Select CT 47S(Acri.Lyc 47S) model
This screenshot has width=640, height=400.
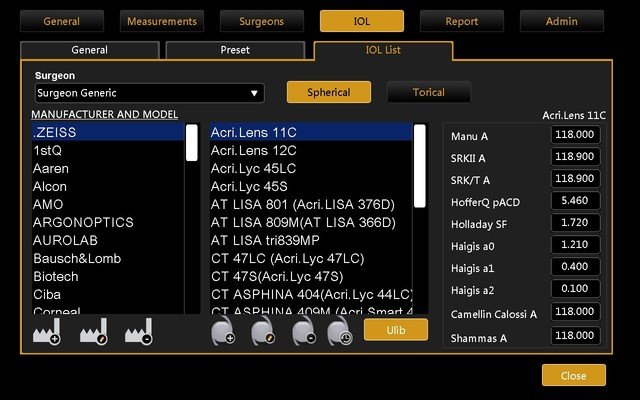[x=311, y=276]
